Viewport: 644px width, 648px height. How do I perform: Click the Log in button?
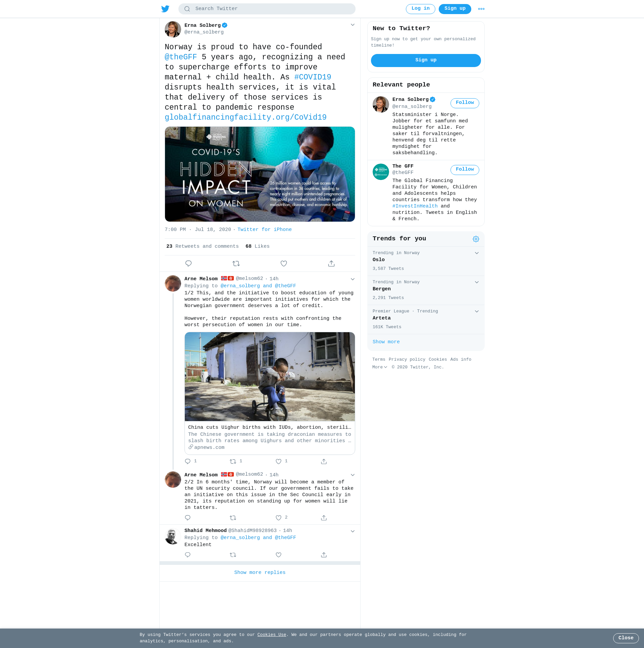421,9
